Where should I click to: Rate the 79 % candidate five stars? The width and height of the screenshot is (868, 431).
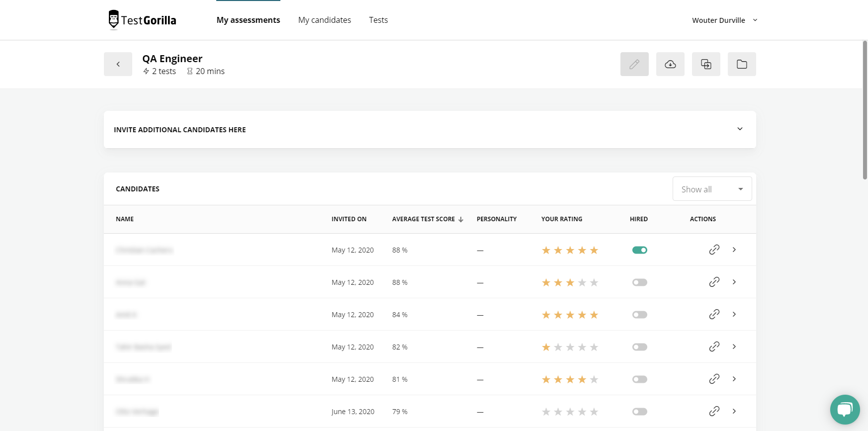[594, 412]
